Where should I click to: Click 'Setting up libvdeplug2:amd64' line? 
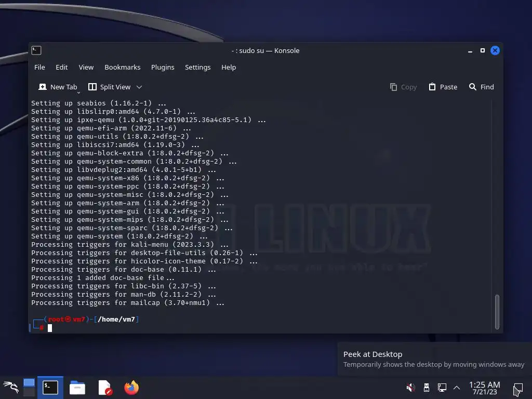click(124, 170)
